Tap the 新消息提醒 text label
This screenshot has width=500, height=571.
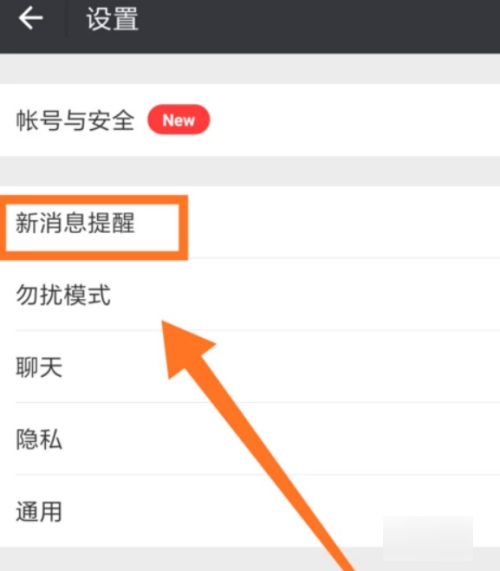point(75,223)
